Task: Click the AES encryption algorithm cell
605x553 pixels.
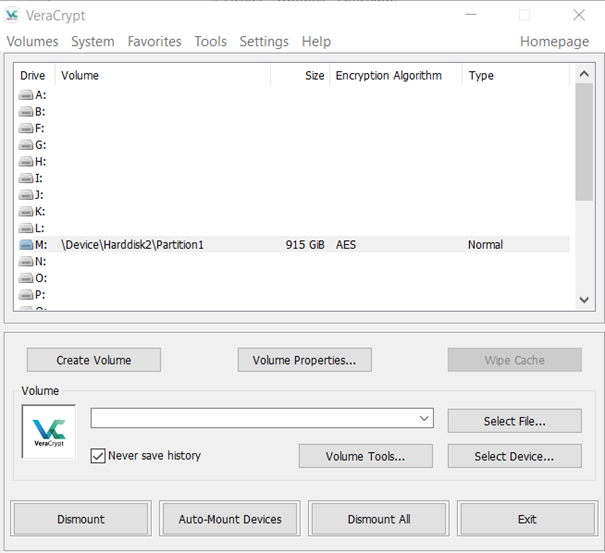Action: click(346, 245)
